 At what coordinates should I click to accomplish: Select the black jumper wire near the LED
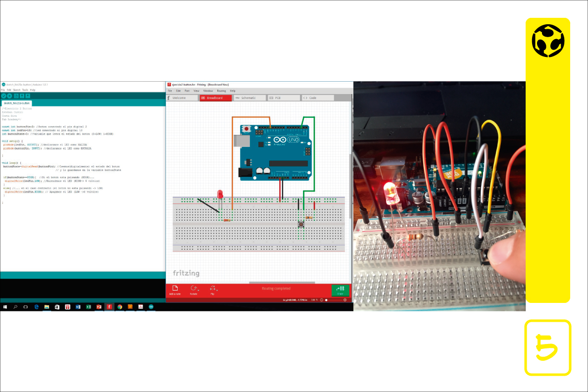208,205
